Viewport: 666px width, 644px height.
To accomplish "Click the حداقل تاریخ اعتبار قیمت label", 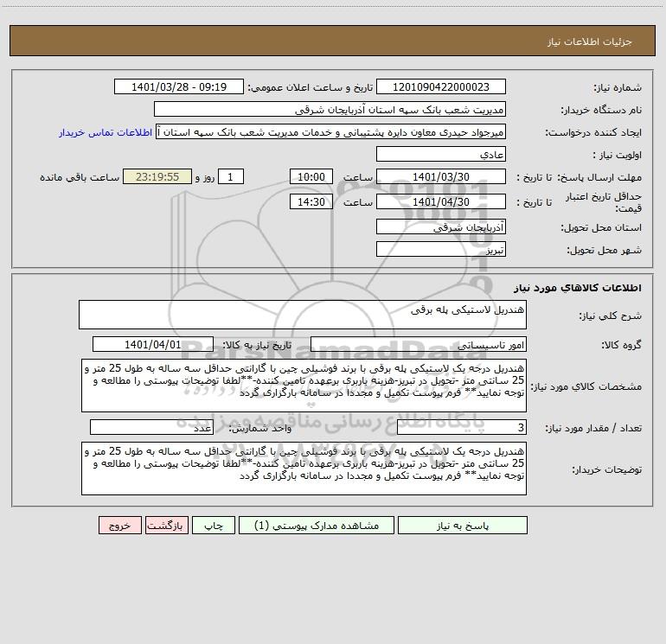I will click(604, 202).
